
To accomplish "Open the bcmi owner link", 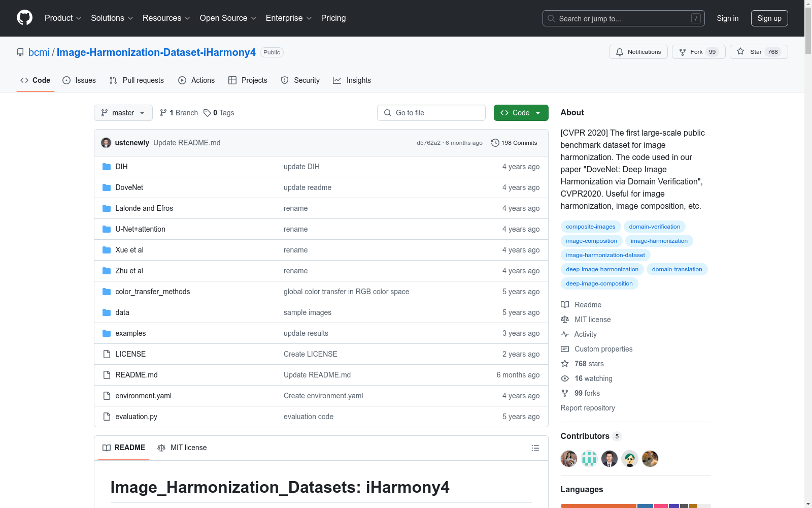I will pos(39,52).
